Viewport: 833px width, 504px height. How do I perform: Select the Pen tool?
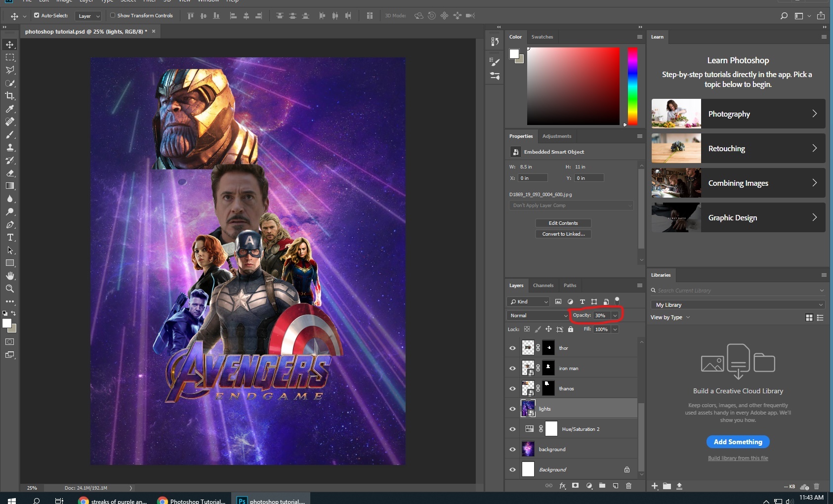click(x=10, y=224)
